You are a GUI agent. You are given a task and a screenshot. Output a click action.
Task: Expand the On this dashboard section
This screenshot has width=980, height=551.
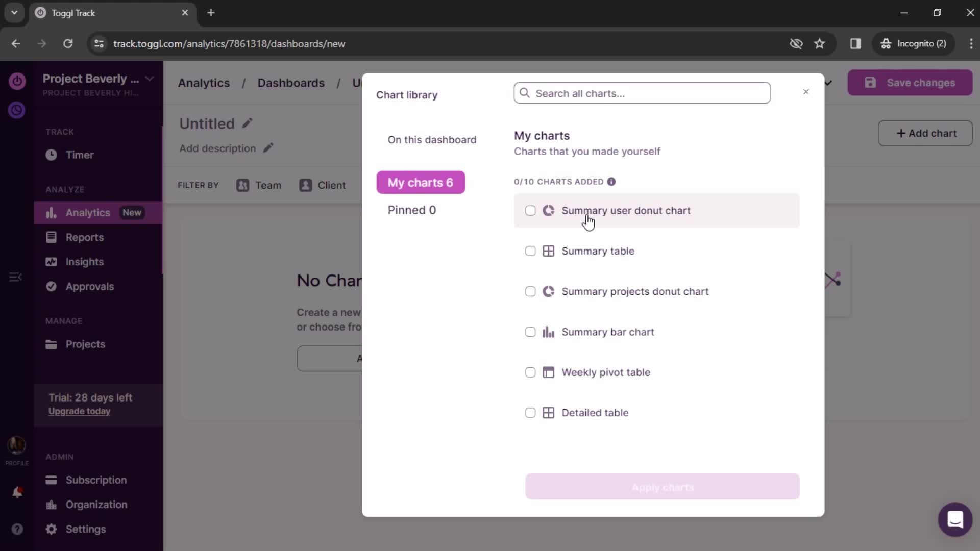pyautogui.click(x=432, y=139)
